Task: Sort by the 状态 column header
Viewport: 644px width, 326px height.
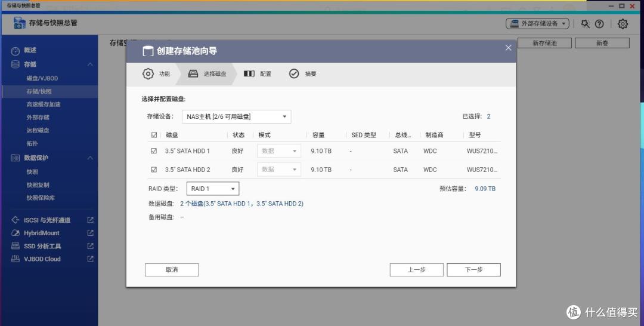Action: click(239, 135)
